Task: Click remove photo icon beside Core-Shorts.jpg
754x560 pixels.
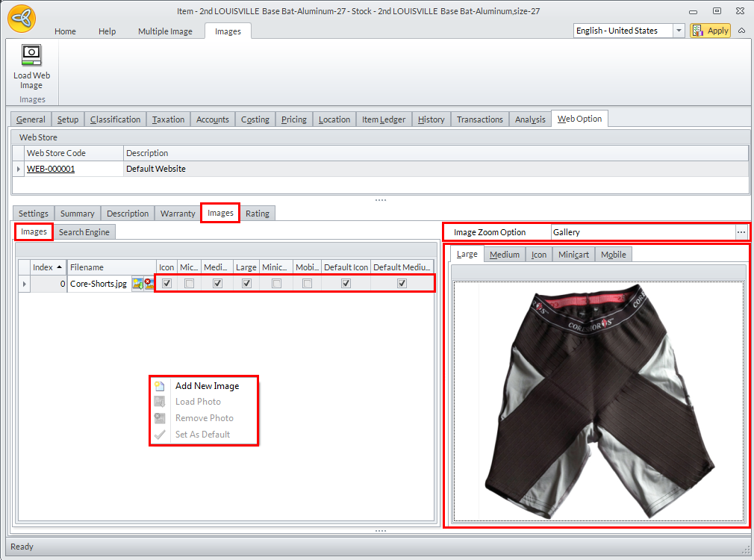Action: click(149, 284)
